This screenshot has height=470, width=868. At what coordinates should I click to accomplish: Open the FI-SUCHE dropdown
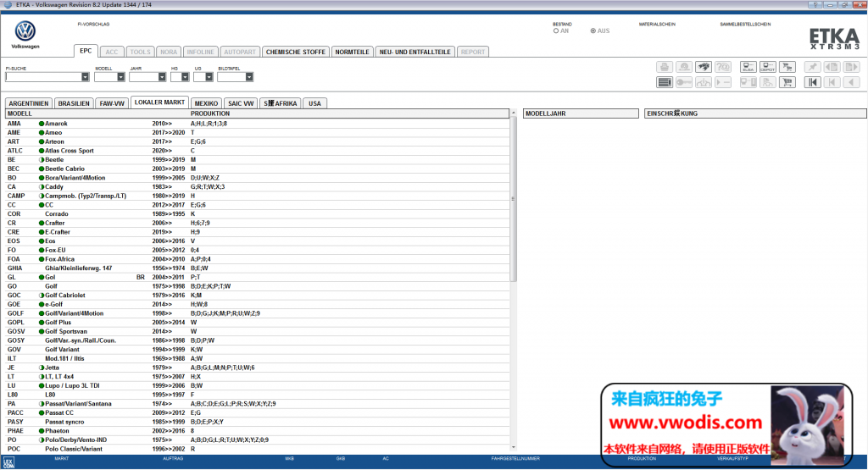85,77
